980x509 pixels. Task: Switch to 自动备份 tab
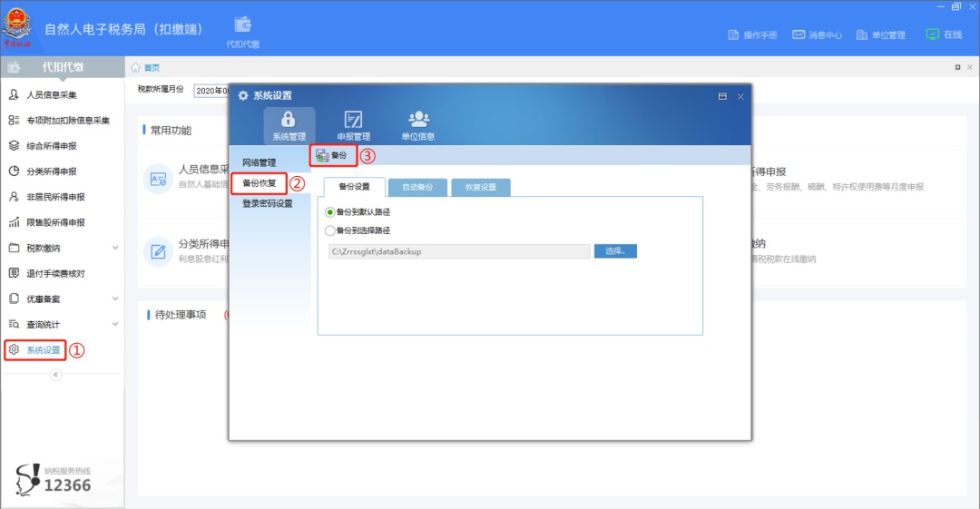[417, 187]
